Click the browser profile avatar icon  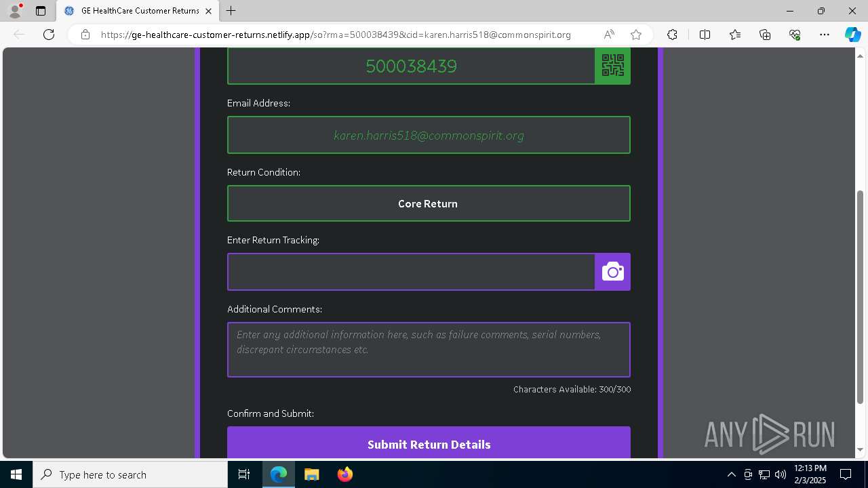click(14, 11)
